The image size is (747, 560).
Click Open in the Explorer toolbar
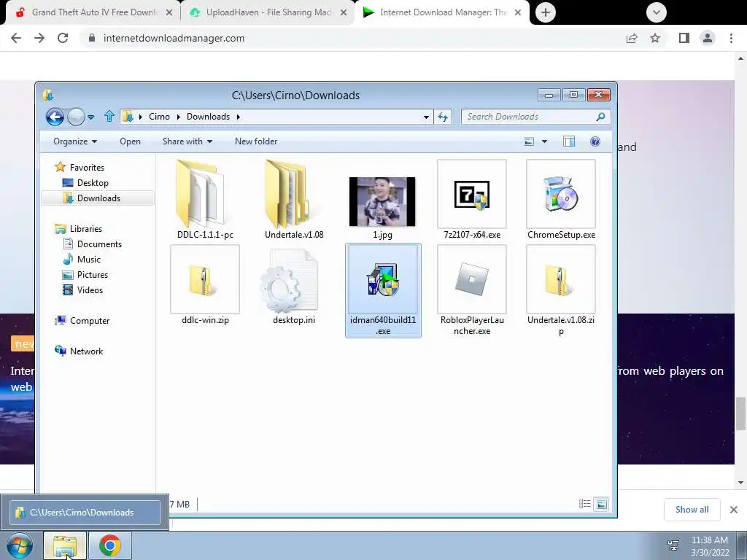point(130,141)
